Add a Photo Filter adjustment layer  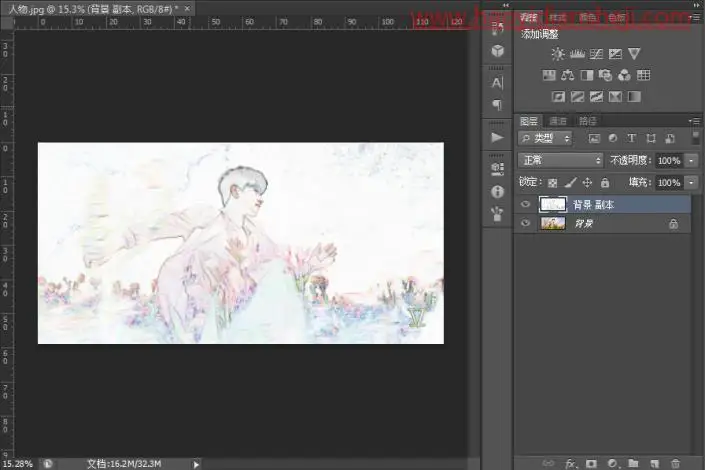coord(606,75)
